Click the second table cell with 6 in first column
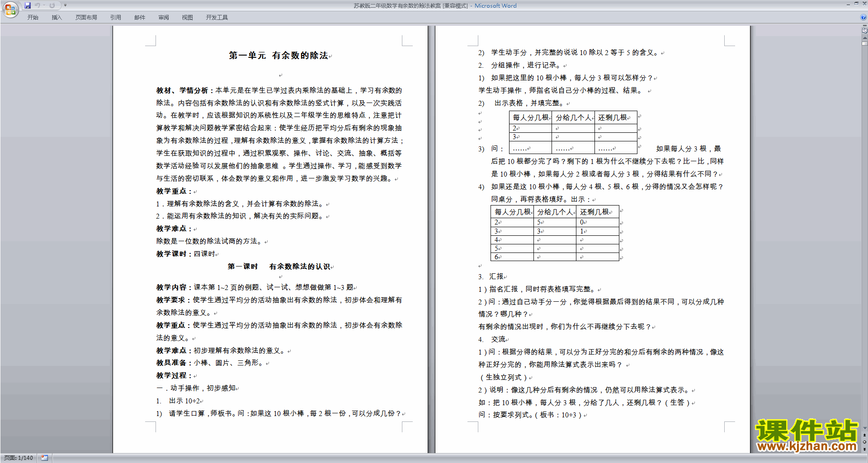The image size is (868, 463). tap(512, 257)
